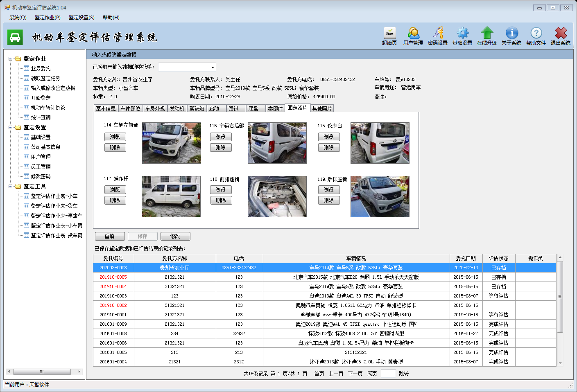The image size is (577, 392).
Task: Collapse the 鉴定工具 tree node
Action: [x=11, y=186]
